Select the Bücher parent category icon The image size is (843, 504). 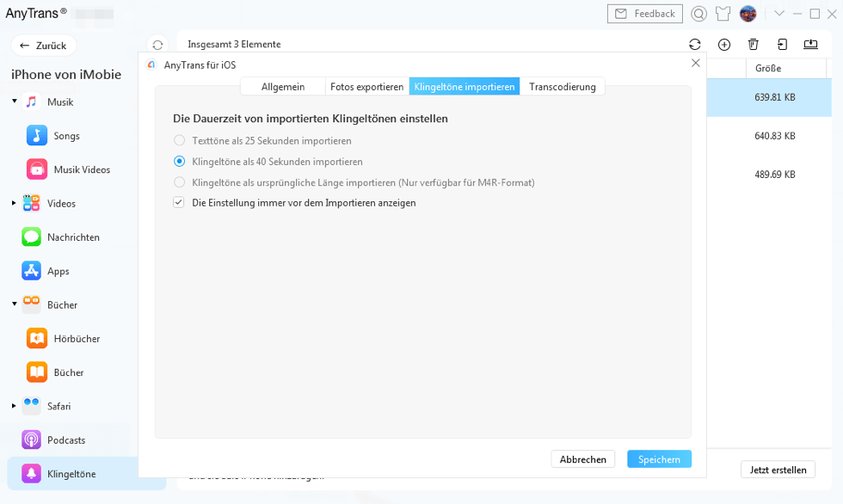31,304
